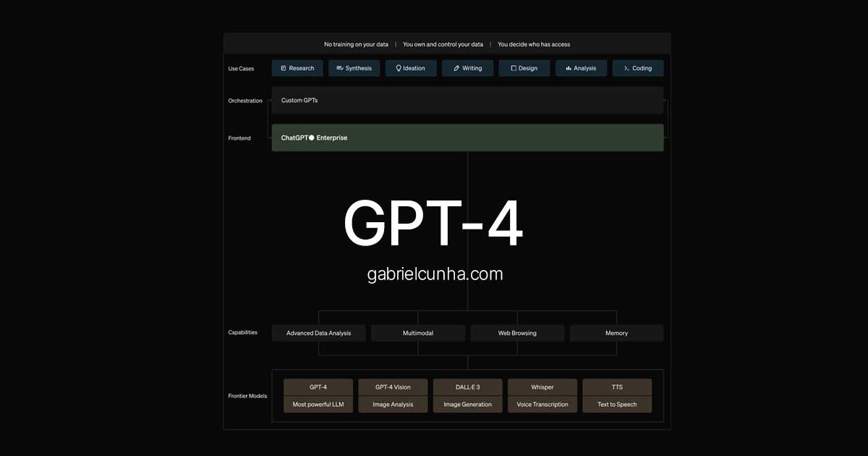Enable the Web Browsing capability
This screenshot has height=456, width=868.
pos(517,332)
